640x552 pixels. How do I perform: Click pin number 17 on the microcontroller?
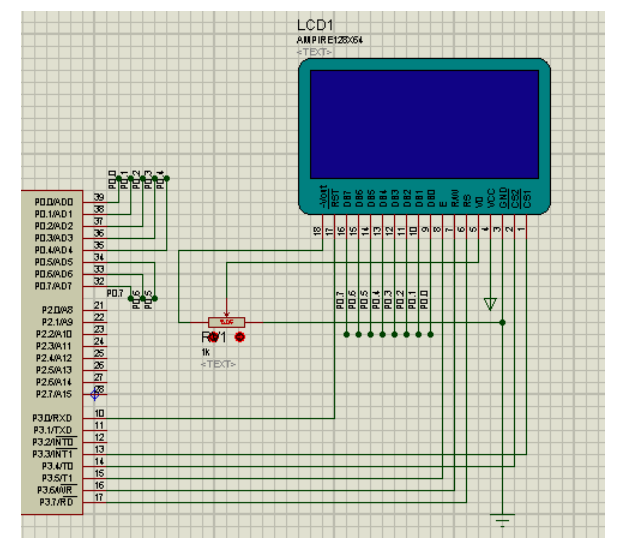coord(99,497)
